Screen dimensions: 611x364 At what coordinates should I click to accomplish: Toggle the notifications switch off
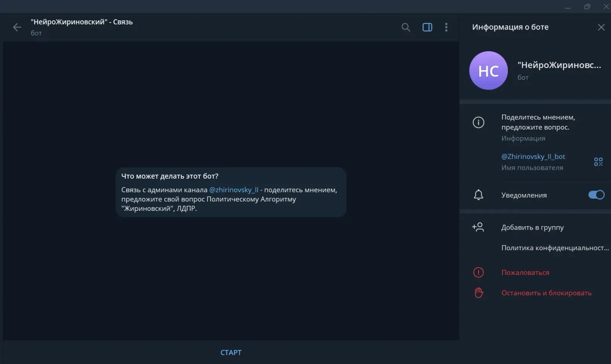[x=596, y=195]
